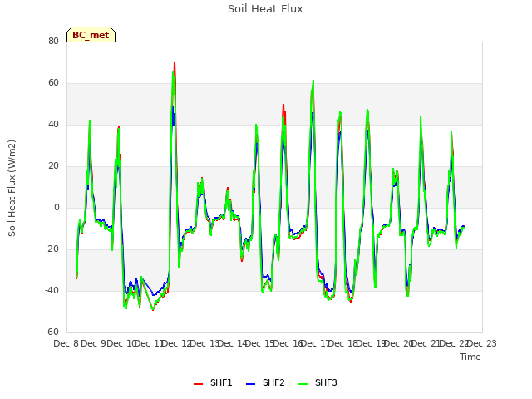Click the Dec 16 x-axis label
Viewport: 532px width, 399px height.
(288, 343)
